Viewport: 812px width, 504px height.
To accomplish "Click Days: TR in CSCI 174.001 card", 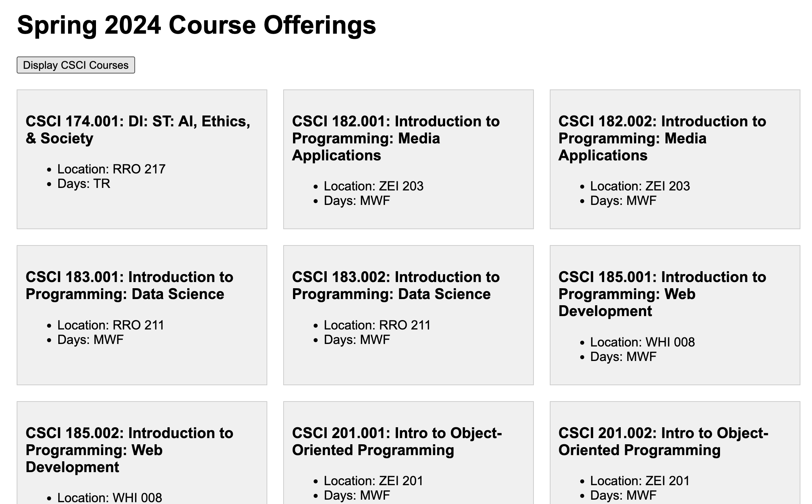I will [x=84, y=184].
